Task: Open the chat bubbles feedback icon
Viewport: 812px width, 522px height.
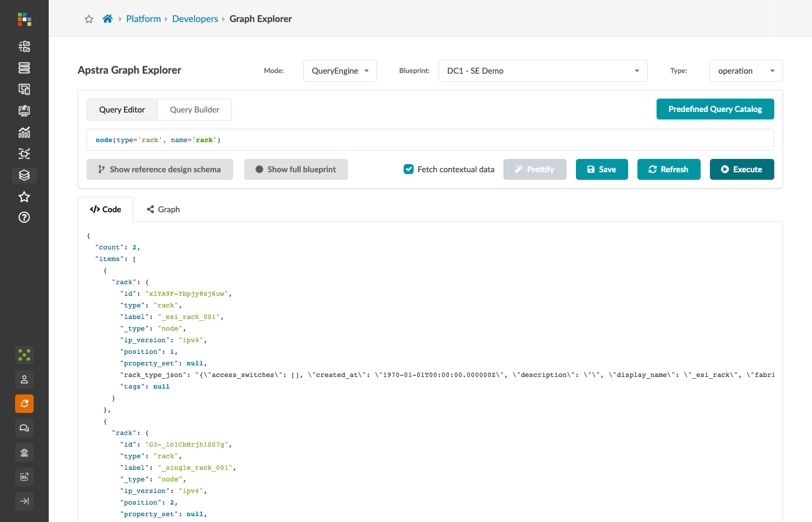Action: [24, 428]
